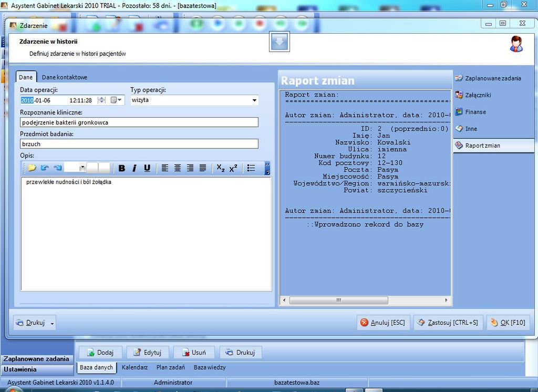Click Usuń button in main window
This screenshot has height=392, width=538.
[194, 353]
